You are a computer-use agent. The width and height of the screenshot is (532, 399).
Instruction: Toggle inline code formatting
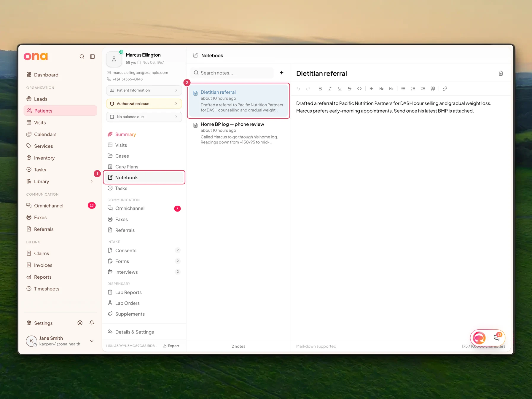[359, 89]
